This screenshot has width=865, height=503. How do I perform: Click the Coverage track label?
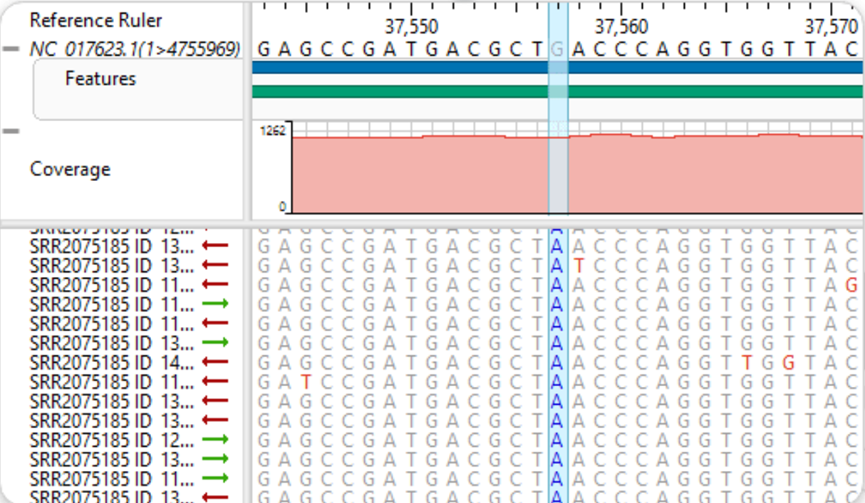point(70,169)
